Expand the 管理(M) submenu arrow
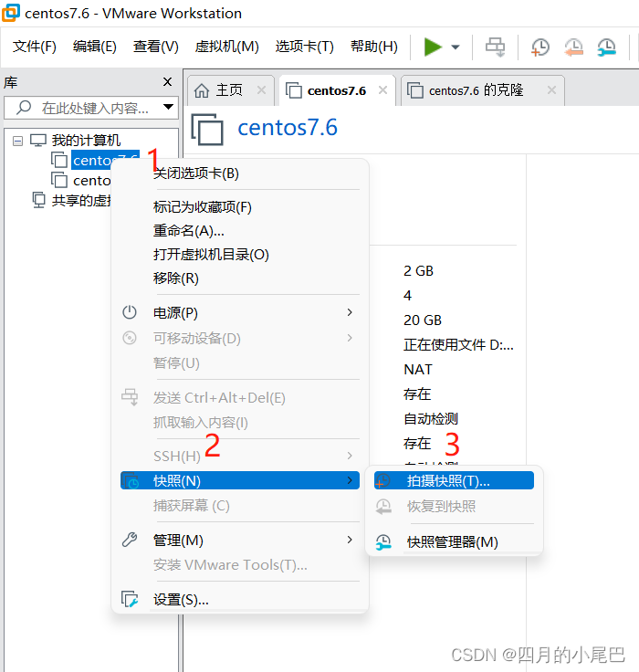639x672 pixels. 350,540
